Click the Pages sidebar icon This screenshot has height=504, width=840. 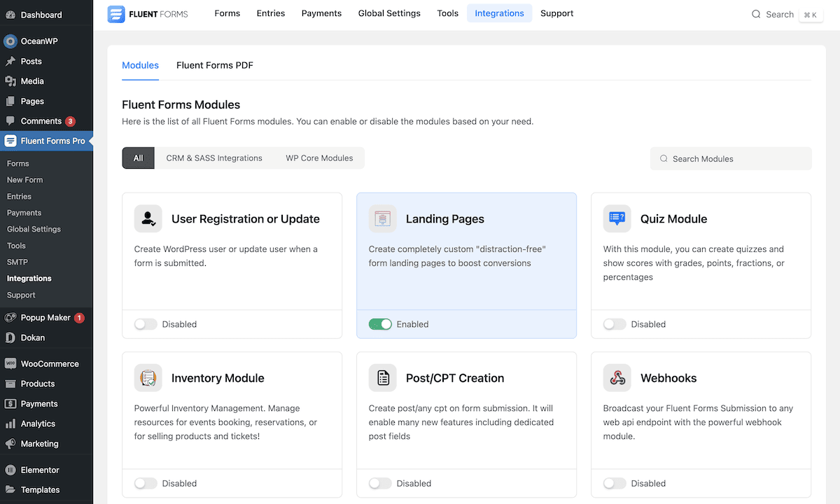tap(10, 101)
